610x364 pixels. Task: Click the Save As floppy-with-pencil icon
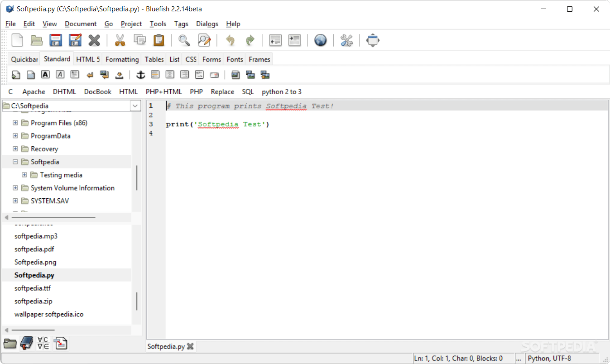(x=75, y=40)
